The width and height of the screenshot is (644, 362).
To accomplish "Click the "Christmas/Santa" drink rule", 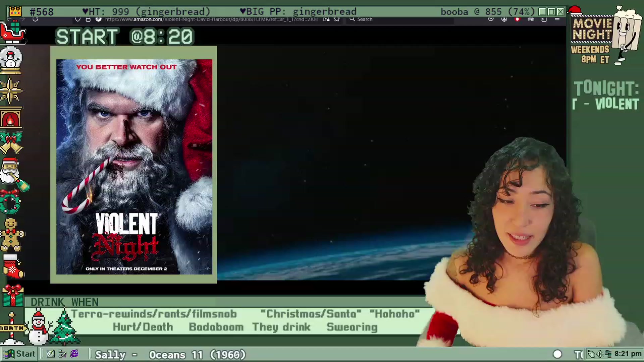I will 311,314.
